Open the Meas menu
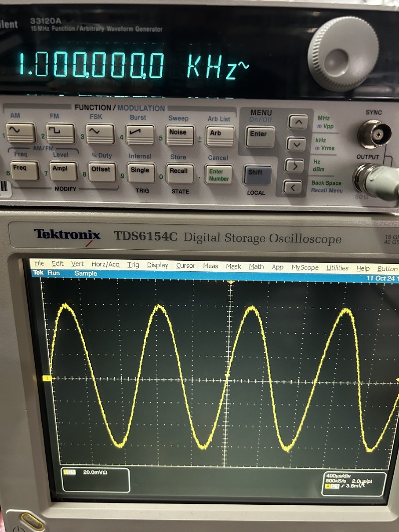The image size is (399, 532). [210, 266]
